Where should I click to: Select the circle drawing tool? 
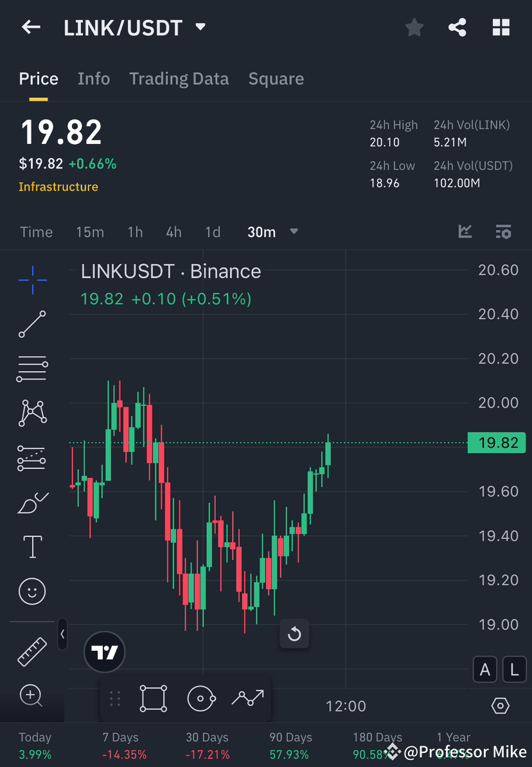[x=201, y=699]
